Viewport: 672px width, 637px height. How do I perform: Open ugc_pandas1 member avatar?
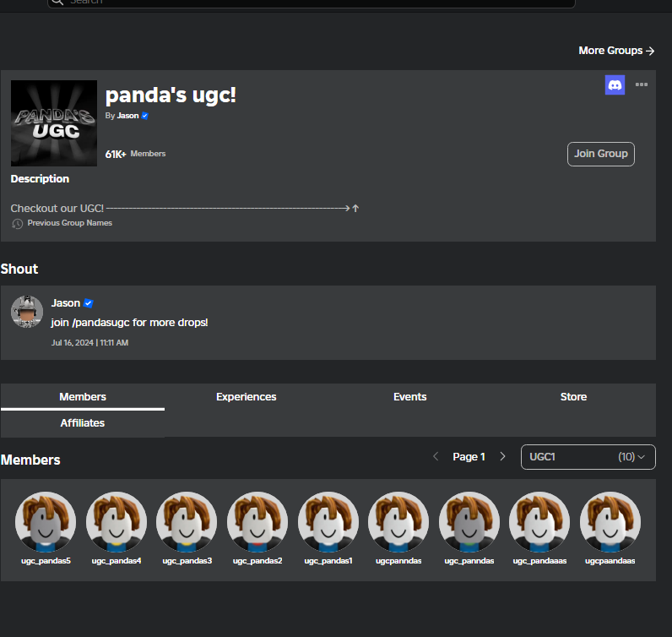328,522
